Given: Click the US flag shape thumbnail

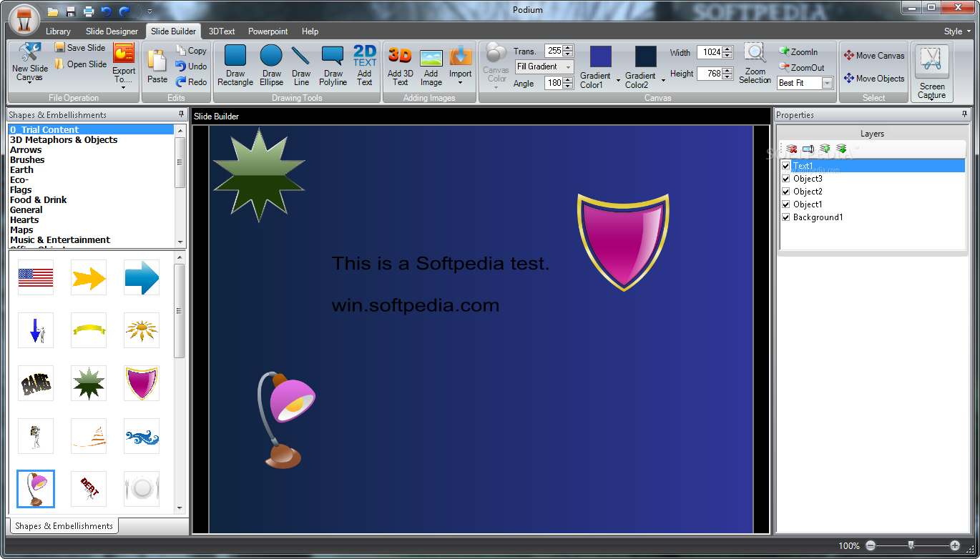Looking at the screenshot, I should point(36,277).
